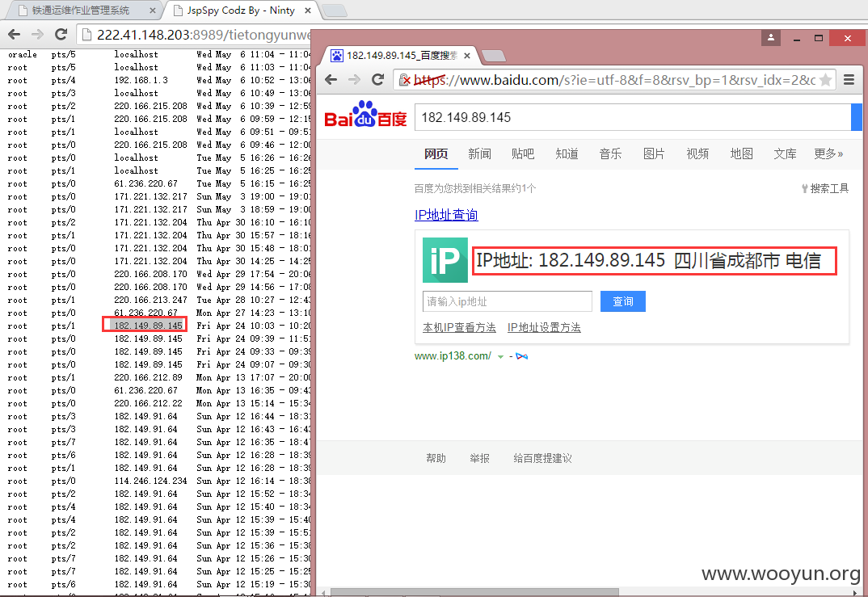Select the 182.149.89.145_百度搜索 tab

point(402,55)
